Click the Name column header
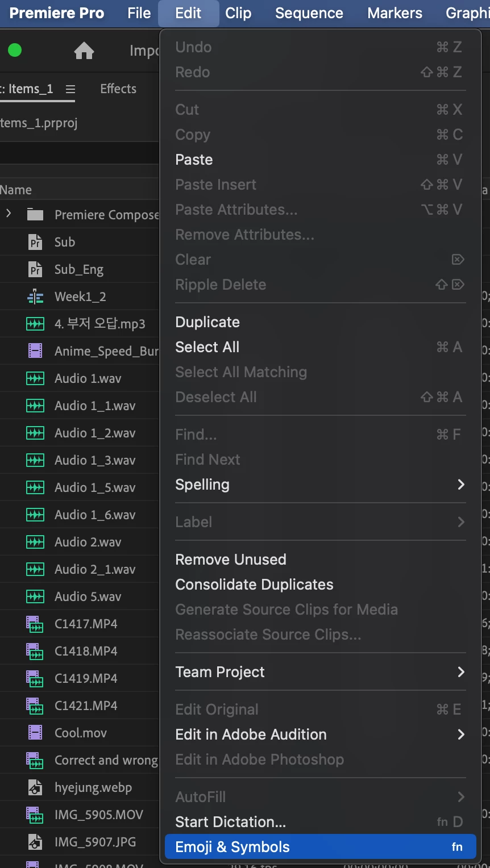Image resolution: width=490 pixels, height=868 pixels. [x=16, y=190]
